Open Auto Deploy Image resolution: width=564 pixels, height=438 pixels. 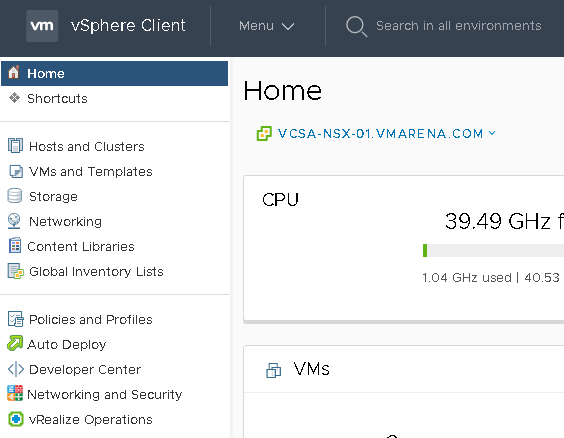67,345
